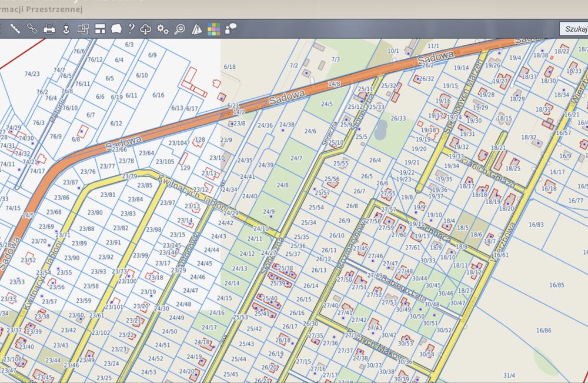
Task: Click the building labeled 128
Action: point(201,139)
